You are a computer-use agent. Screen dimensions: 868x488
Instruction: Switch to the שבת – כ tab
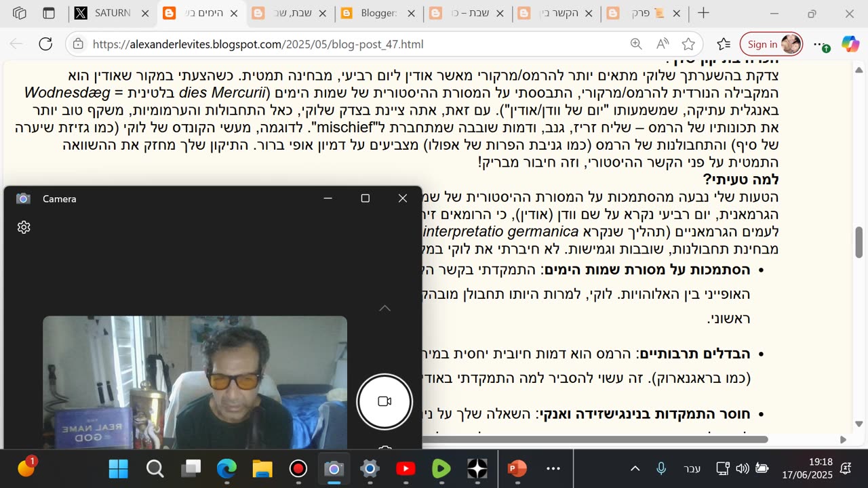click(467, 14)
